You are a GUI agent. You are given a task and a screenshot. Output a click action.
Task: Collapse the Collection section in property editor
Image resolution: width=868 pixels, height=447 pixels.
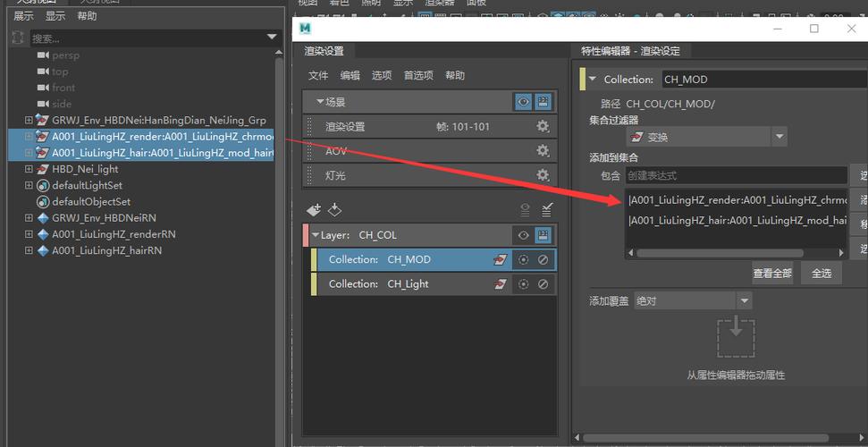(x=593, y=80)
